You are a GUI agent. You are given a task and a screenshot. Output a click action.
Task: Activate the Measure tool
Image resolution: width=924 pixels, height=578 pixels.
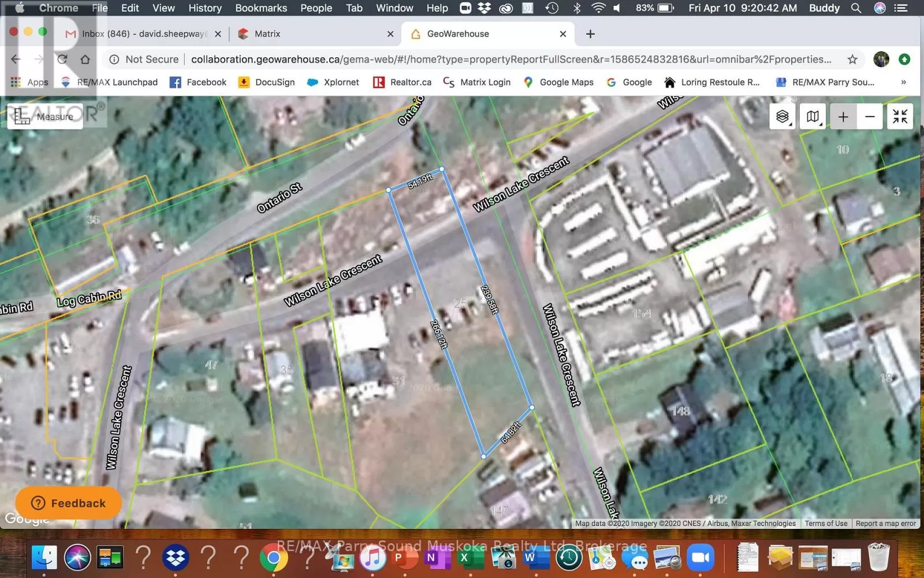click(x=45, y=117)
